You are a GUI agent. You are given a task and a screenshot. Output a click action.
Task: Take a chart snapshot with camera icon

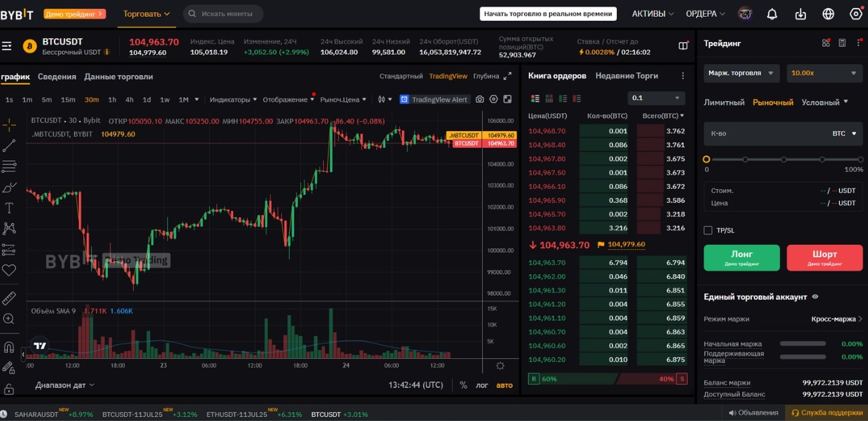[x=479, y=100]
